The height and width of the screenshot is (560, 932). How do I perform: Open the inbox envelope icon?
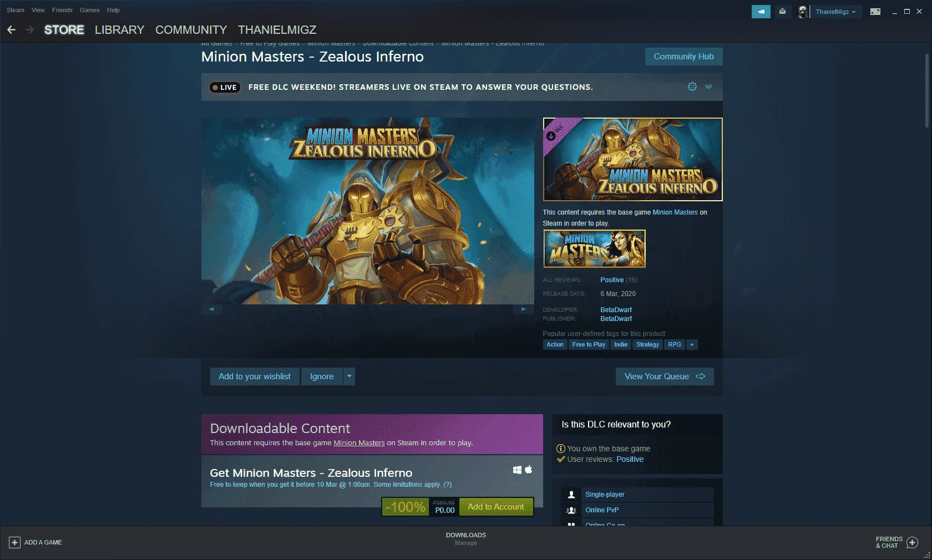[782, 12]
